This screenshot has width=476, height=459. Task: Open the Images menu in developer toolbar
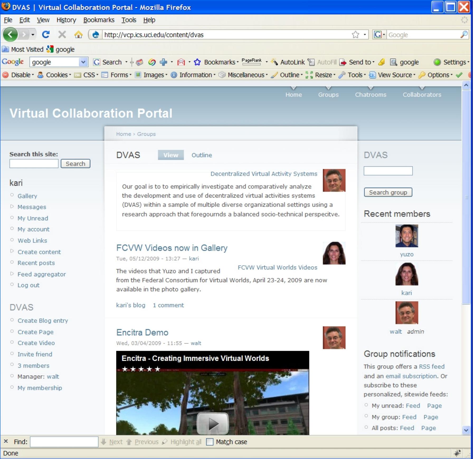pos(151,75)
